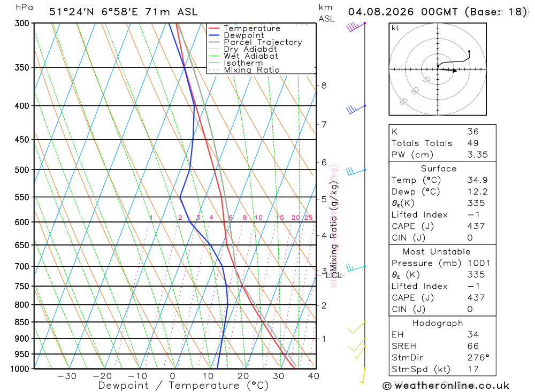Click the 40 temperature axis tick label
The width and height of the screenshot is (535, 392).
(314, 376)
